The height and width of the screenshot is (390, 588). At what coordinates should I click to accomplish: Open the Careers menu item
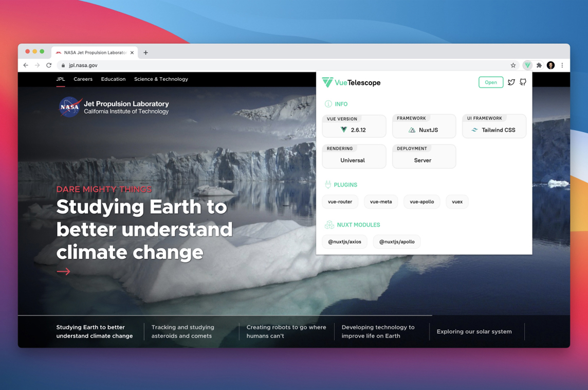(x=83, y=79)
